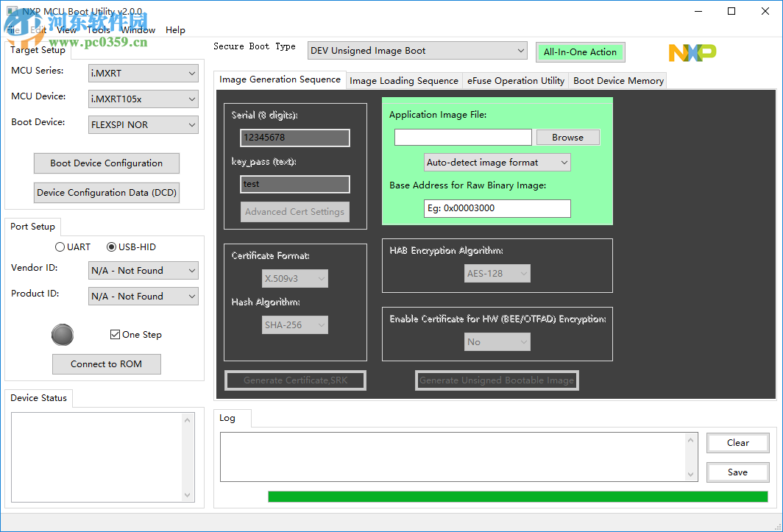Click inside the Base Address input field

(497, 208)
